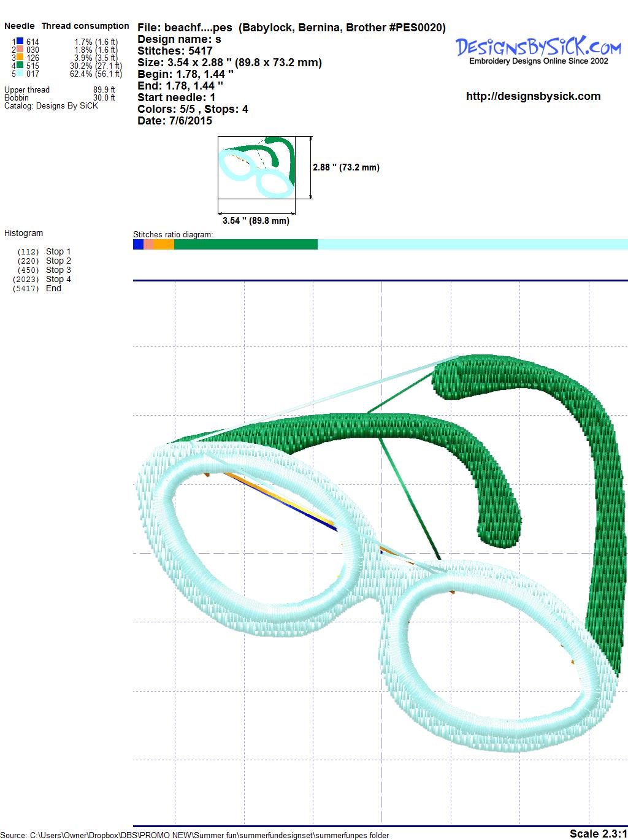This screenshot has height=840, width=628.
Task: Select the salmon needle 2 swatch
Action: coord(20,50)
